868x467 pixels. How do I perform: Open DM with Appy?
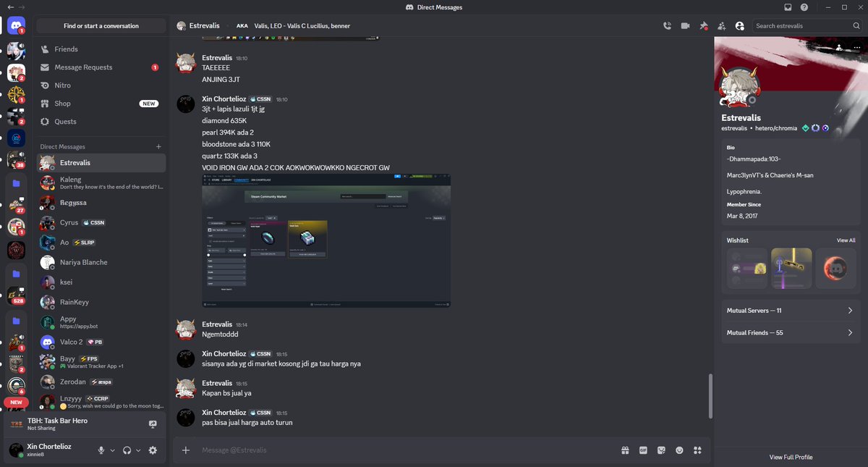[101, 322]
